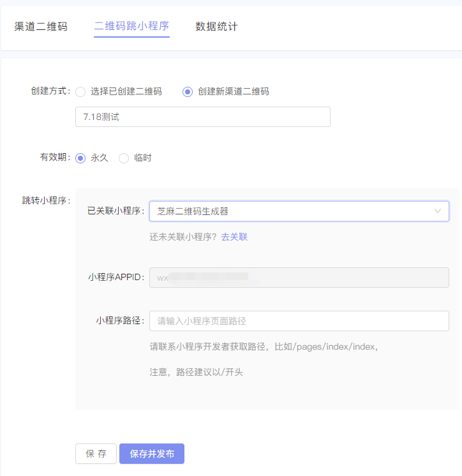Screen dimensions: 462x476
Task: Click the 还未关联小程序? hint text
Action: pos(183,237)
